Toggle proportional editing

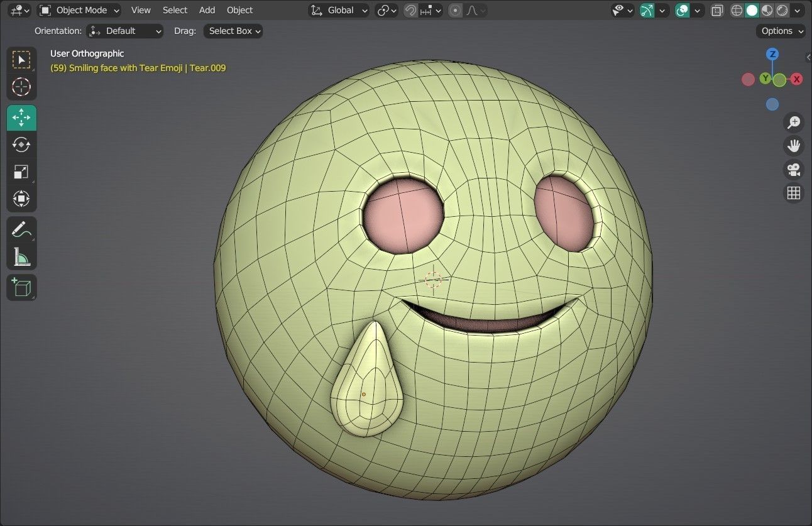coord(456,10)
